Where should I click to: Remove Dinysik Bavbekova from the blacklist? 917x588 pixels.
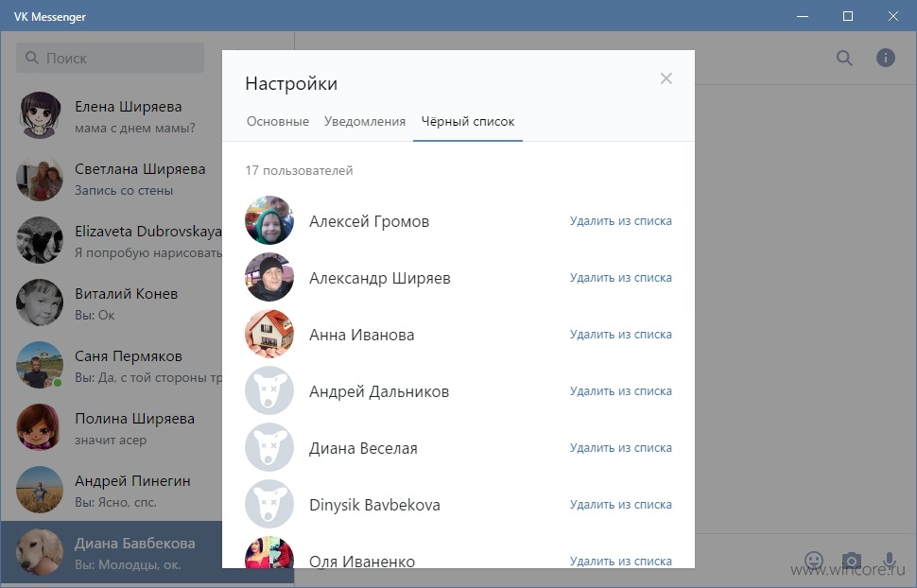620,505
